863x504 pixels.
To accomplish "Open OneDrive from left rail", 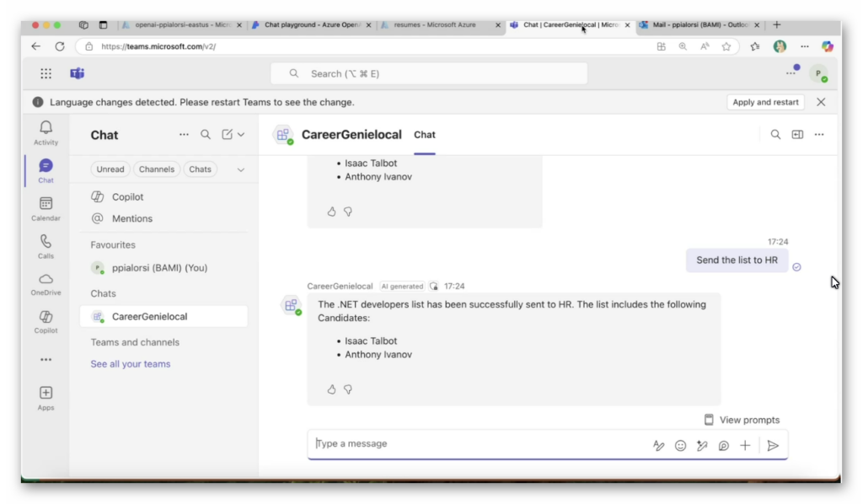I will tap(46, 284).
